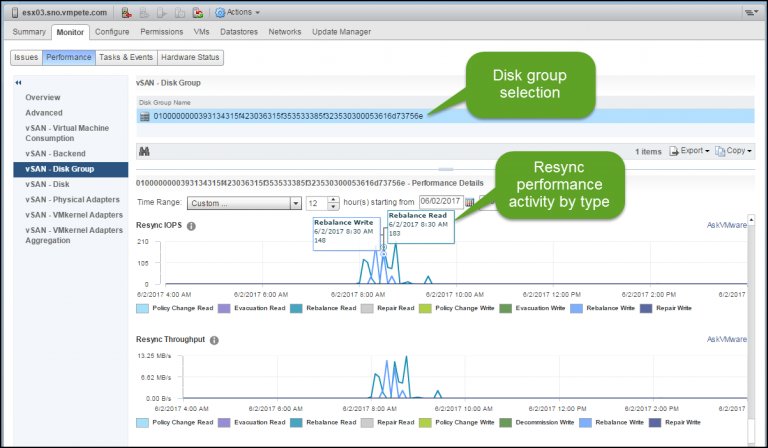Show the Issues sub-tab
768x448 pixels.
tap(26, 57)
